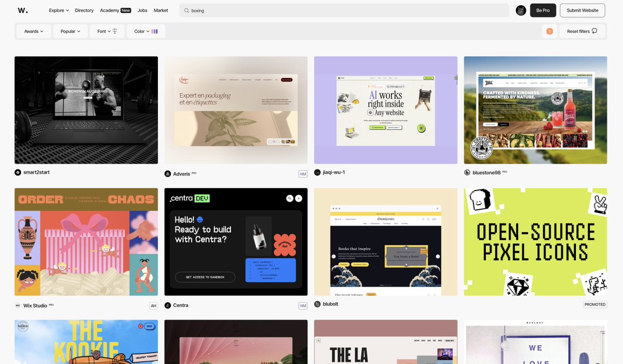Open the Centra DEV website thumbnail
The width and height of the screenshot is (623, 364).
point(236,242)
